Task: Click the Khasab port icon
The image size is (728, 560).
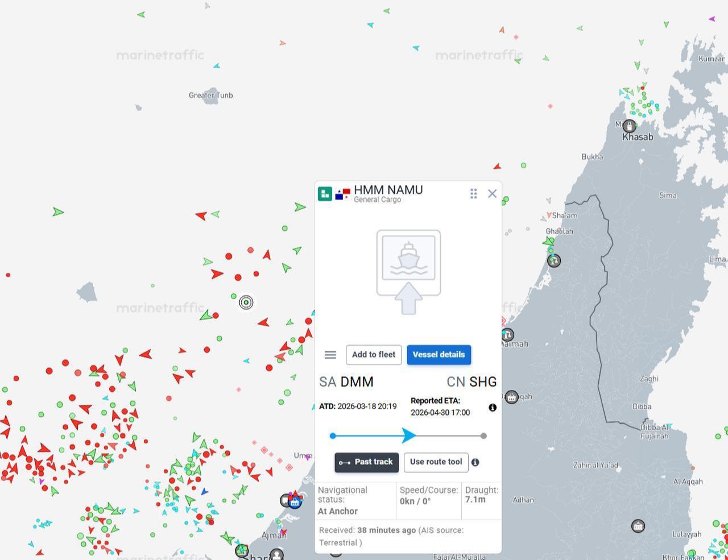Action: pos(629,126)
